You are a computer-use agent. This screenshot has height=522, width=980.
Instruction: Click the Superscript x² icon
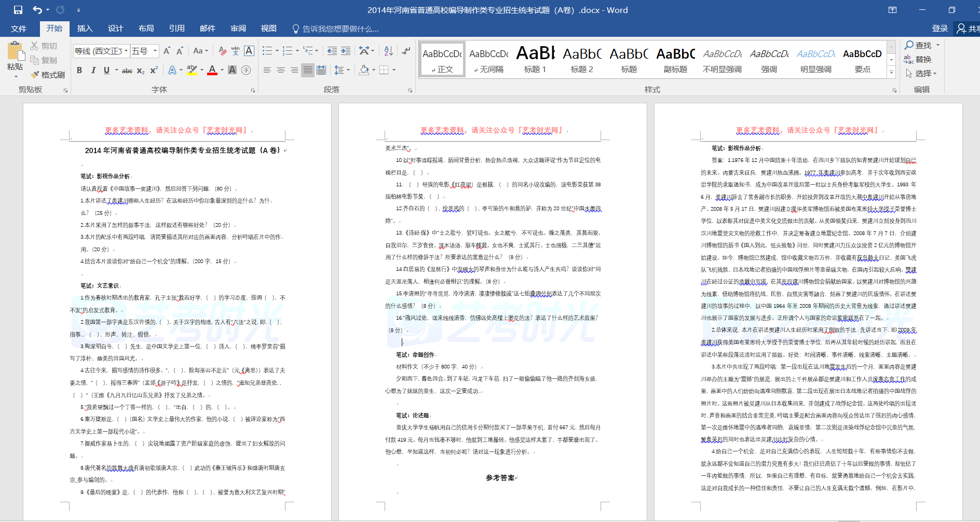tap(154, 70)
